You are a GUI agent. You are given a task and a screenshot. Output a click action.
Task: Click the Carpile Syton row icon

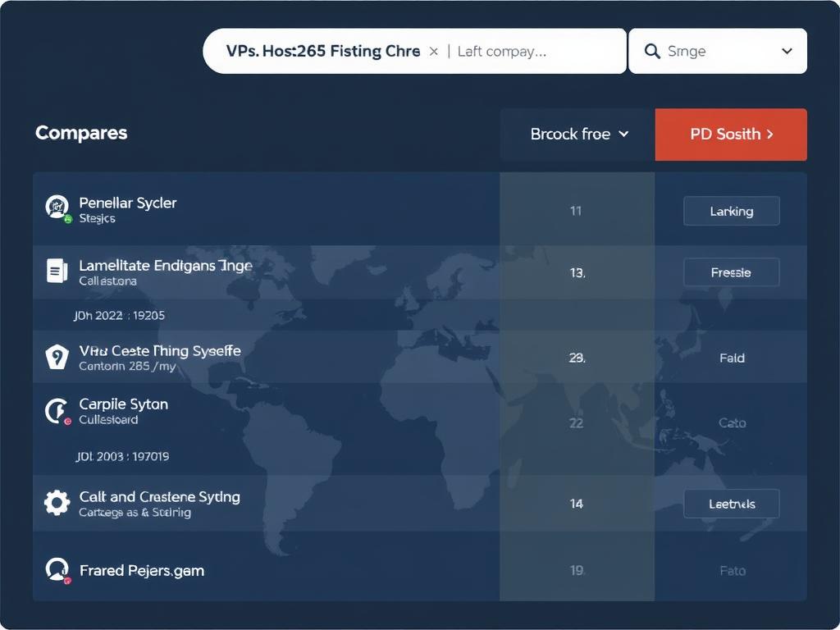(57, 410)
